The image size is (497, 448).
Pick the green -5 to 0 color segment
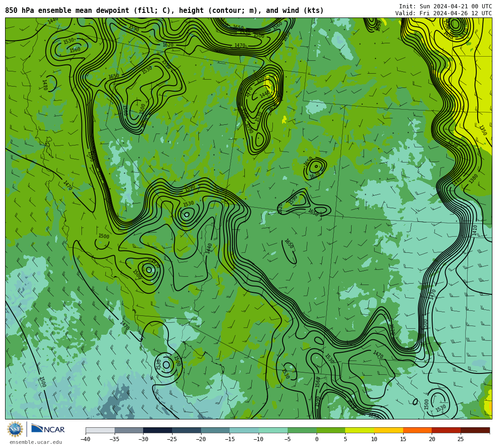(x=302, y=430)
